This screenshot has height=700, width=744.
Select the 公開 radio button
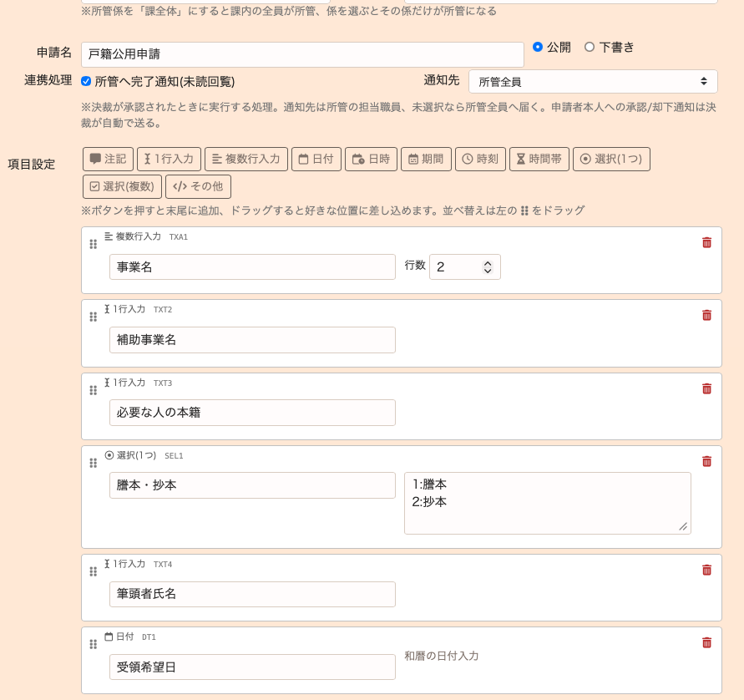pyautogui.click(x=538, y=47)
